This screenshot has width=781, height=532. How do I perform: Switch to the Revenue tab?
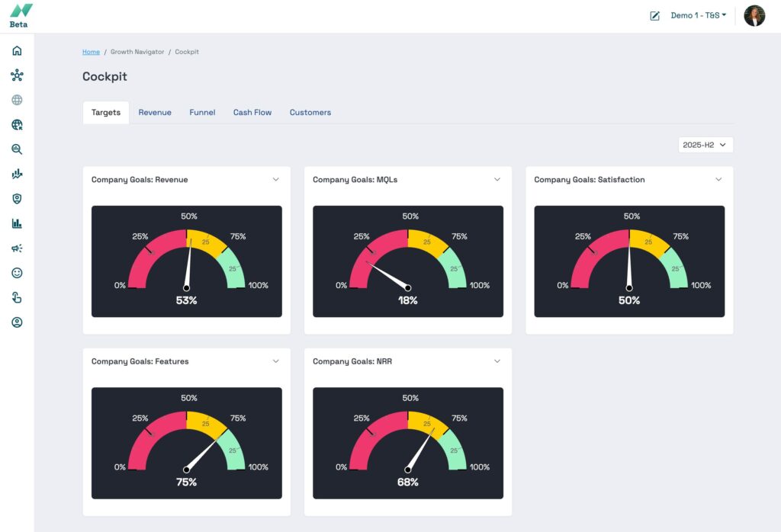tap(155, 112)
